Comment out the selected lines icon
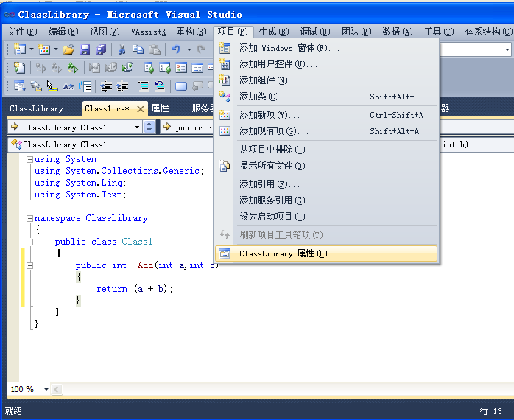The height and width of the screenshot is (420, 514). click(144, 86)
